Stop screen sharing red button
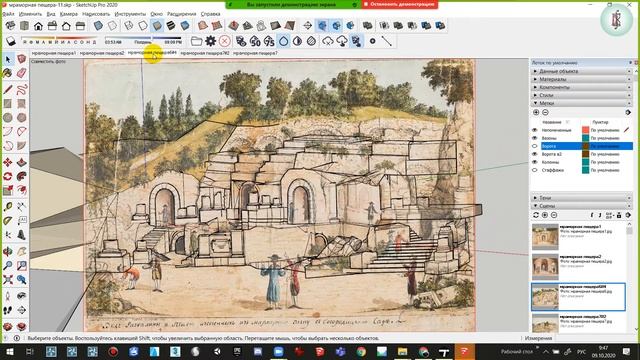This screenshot has width=640, height=360. pyautogui.click(x=400, y=4)
